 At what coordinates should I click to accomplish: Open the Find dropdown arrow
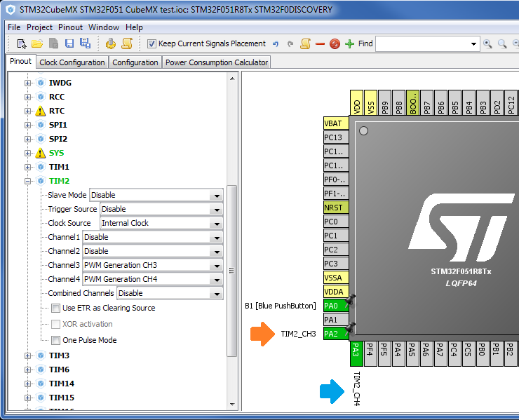click(473, 43)
